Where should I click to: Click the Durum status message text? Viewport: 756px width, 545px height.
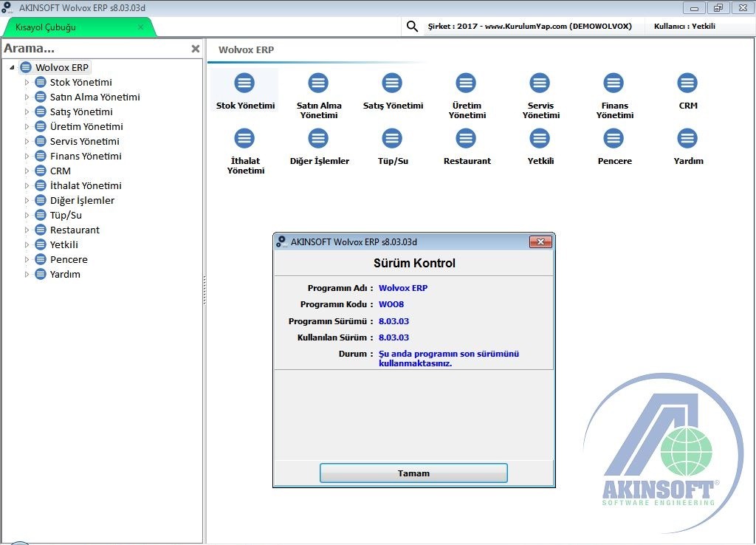coord(449,358)
